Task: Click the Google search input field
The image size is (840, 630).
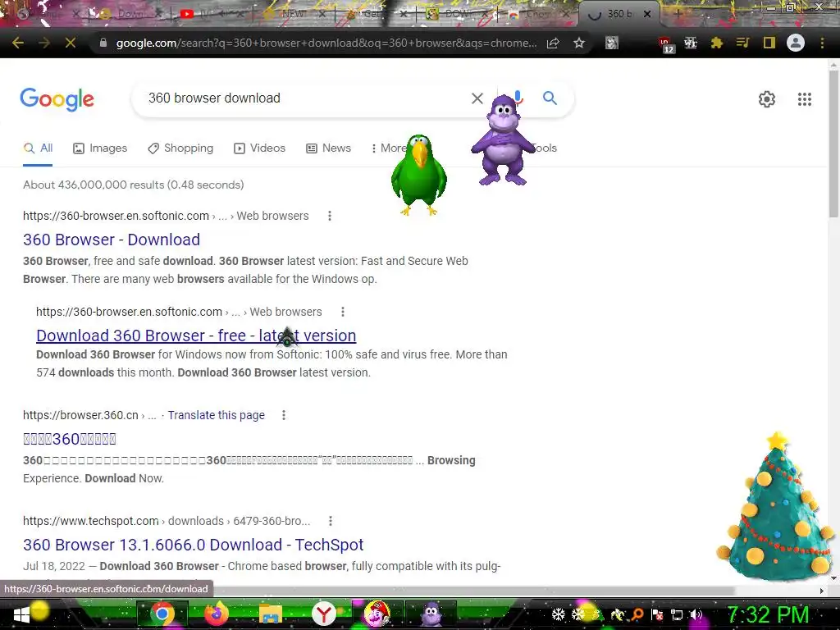Action: point(305,98)
